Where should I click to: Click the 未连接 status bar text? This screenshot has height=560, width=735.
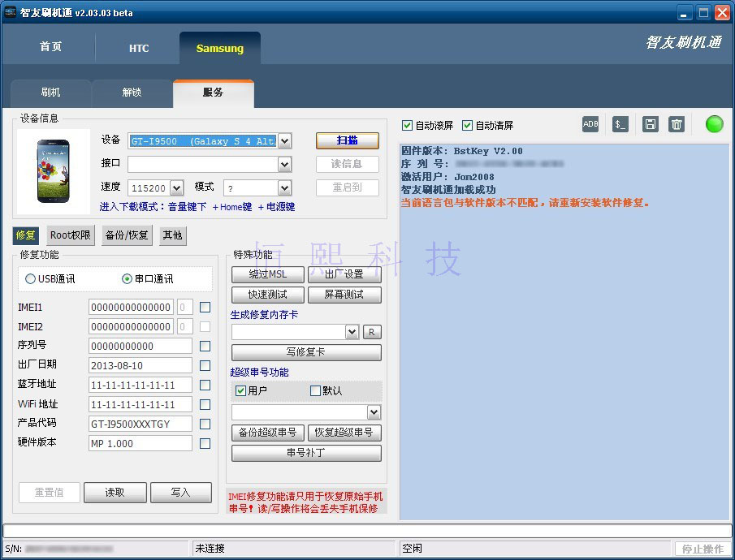[210, 549]
